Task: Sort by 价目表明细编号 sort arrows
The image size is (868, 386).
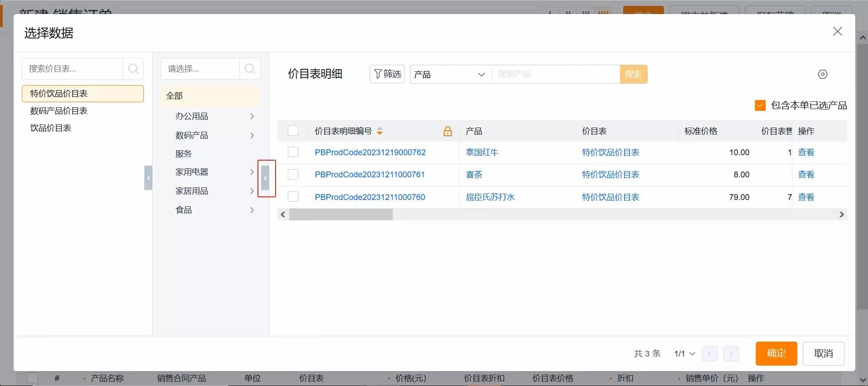Action: tap(380, 131)
